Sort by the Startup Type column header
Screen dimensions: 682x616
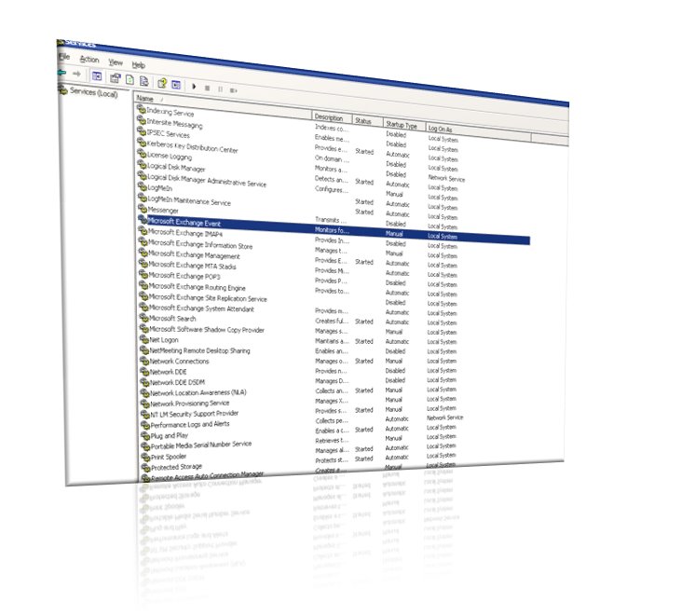(401, 125)
